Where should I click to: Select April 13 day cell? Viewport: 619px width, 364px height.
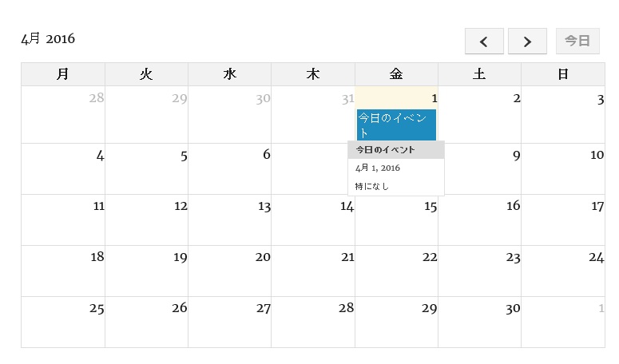230,220
